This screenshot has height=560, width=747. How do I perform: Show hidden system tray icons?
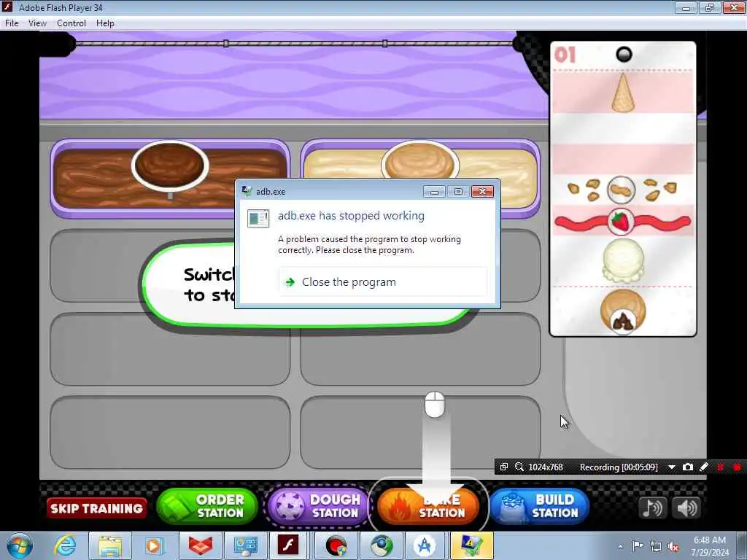point(620,547)
